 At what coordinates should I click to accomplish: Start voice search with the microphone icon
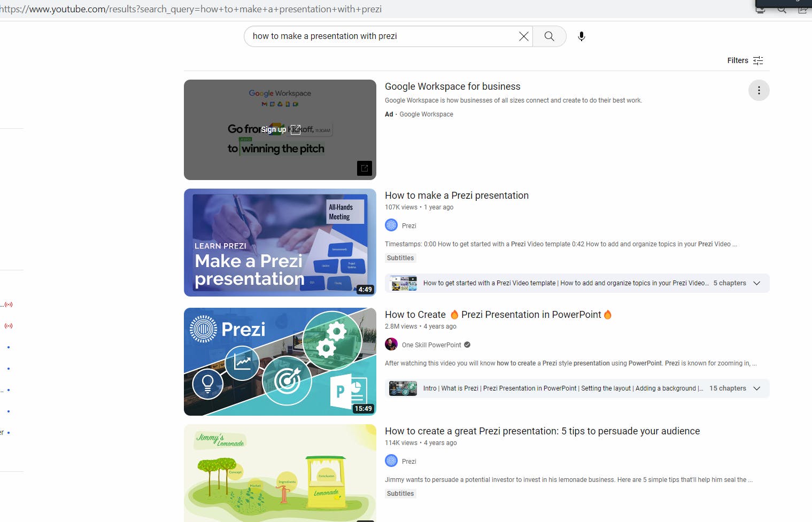click(582, 36)
